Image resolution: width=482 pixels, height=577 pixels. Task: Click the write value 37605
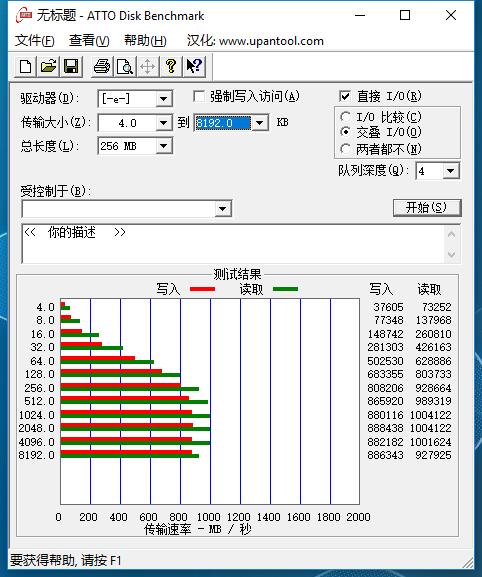pyautogui.click(x=388, y=307)
